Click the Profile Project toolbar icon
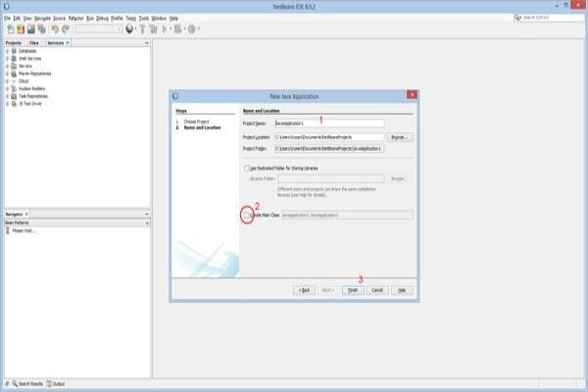This screenshot has height=392, width=588. pyautogui.click(x=192, y=28)
